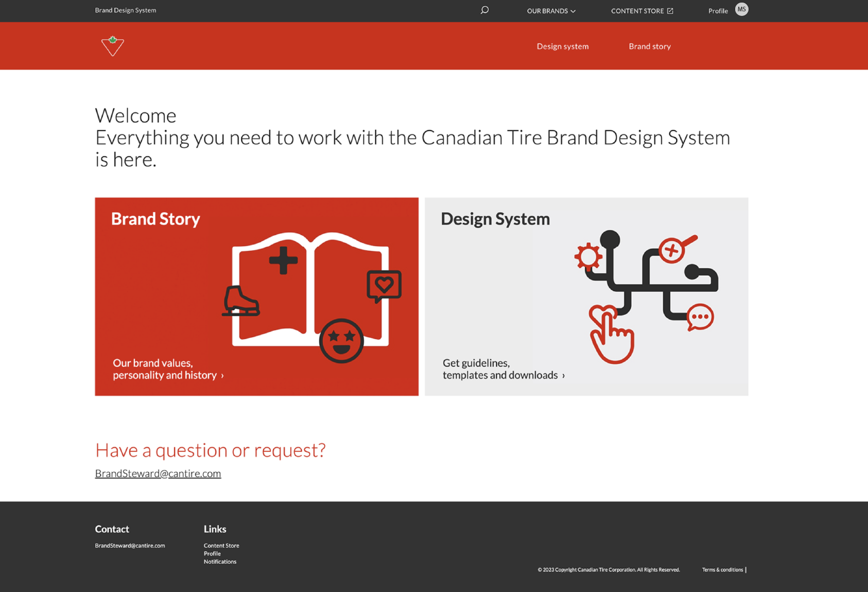868x592 pixels.
Task: Click the Profile link in top bar
Action: click(x=718, y=11)
